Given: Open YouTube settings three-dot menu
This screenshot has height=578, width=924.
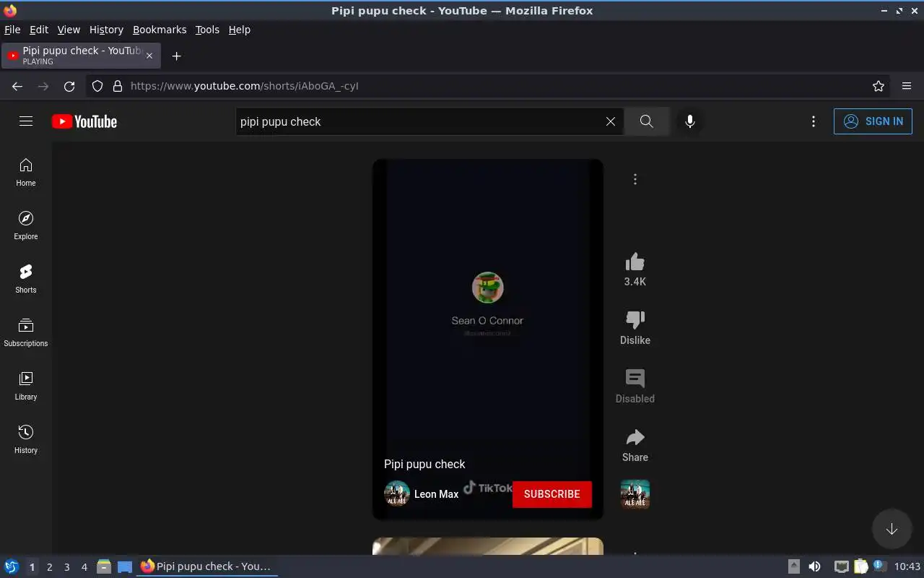Looking at the screenshot, I should click(814, 121).
